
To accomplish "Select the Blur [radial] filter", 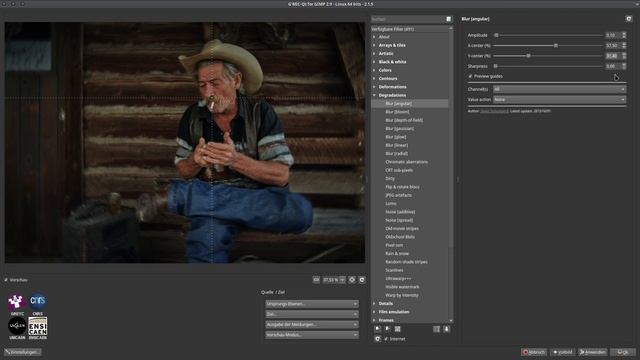I will 396,153.
